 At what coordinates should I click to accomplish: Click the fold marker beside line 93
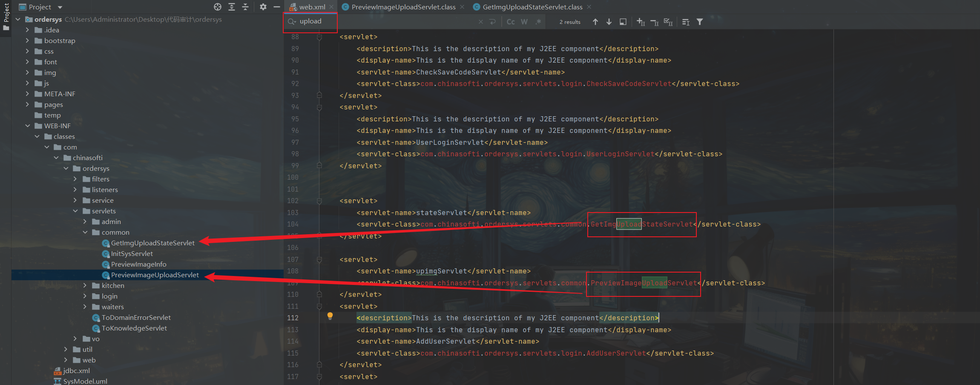(319, 95)
